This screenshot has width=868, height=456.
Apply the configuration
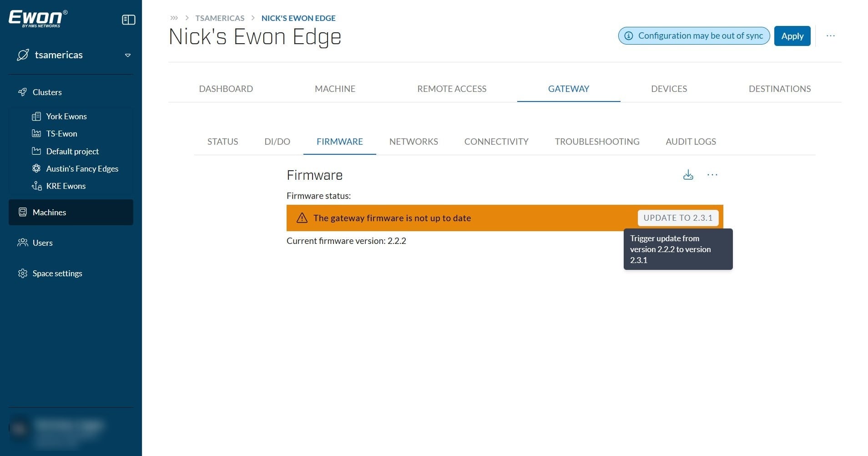pos(792,36)
